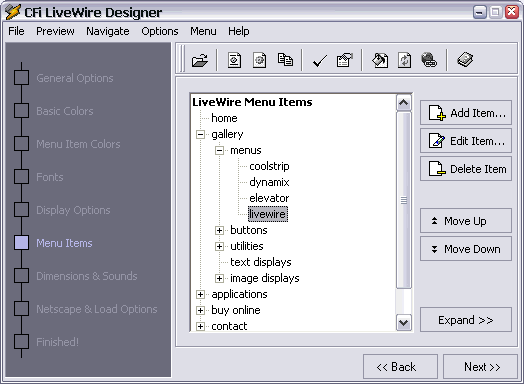Click the copy documents toolbar icon
This screenshot has width=524, height=384.
tap(285, 60)
